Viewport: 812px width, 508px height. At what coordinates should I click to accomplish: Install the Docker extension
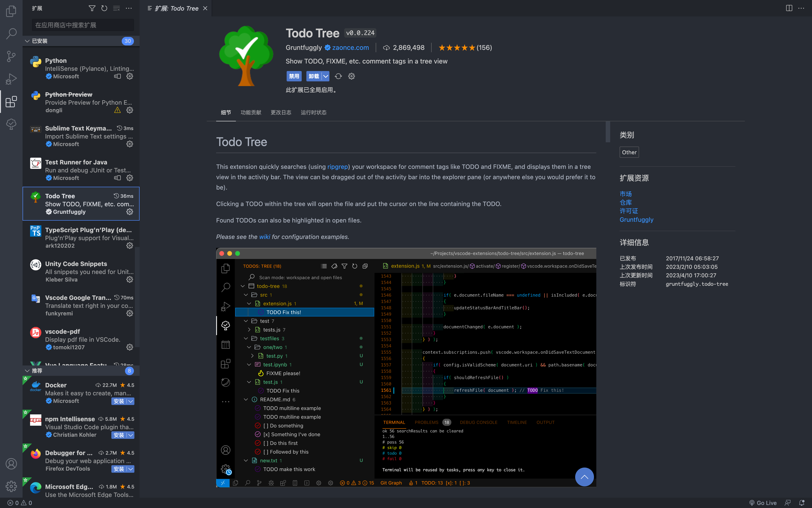click(119, 401)
